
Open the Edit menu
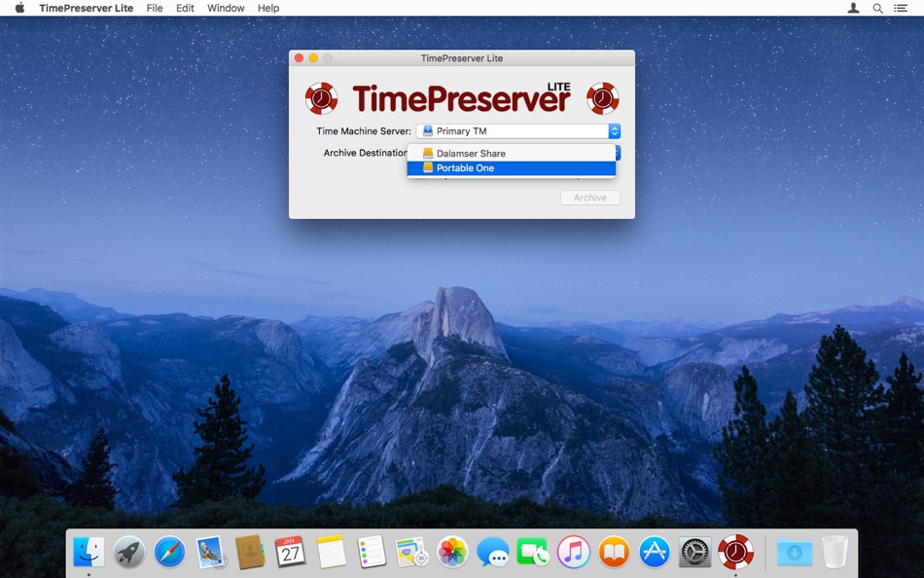[185, 8]
